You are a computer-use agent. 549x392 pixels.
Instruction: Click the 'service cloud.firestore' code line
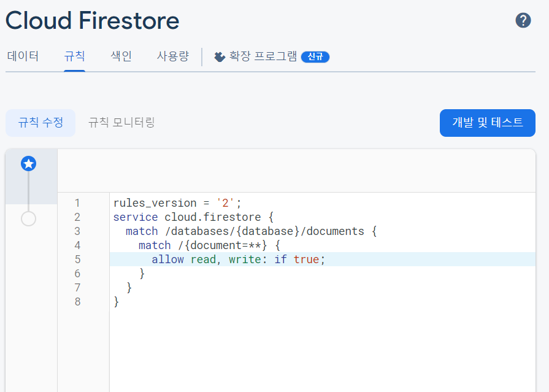(x=193, y=217)
